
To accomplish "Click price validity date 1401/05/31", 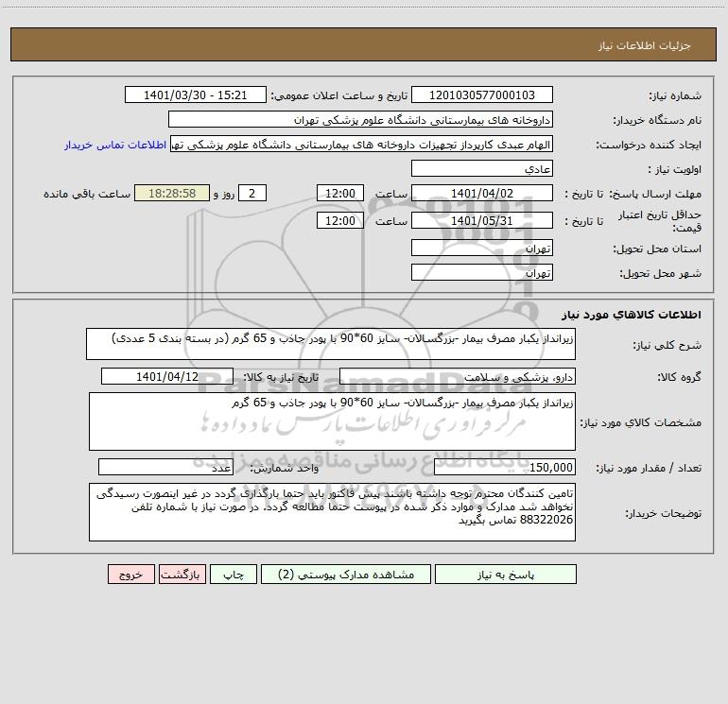I will point(482,220).
